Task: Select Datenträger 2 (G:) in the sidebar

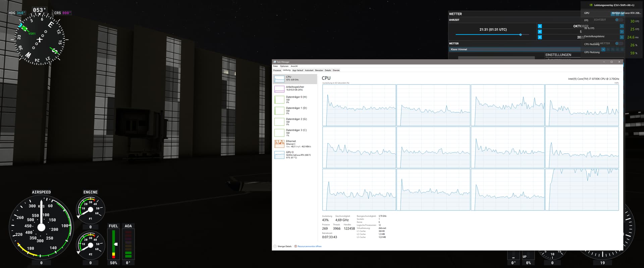Action: coord(295,122)
